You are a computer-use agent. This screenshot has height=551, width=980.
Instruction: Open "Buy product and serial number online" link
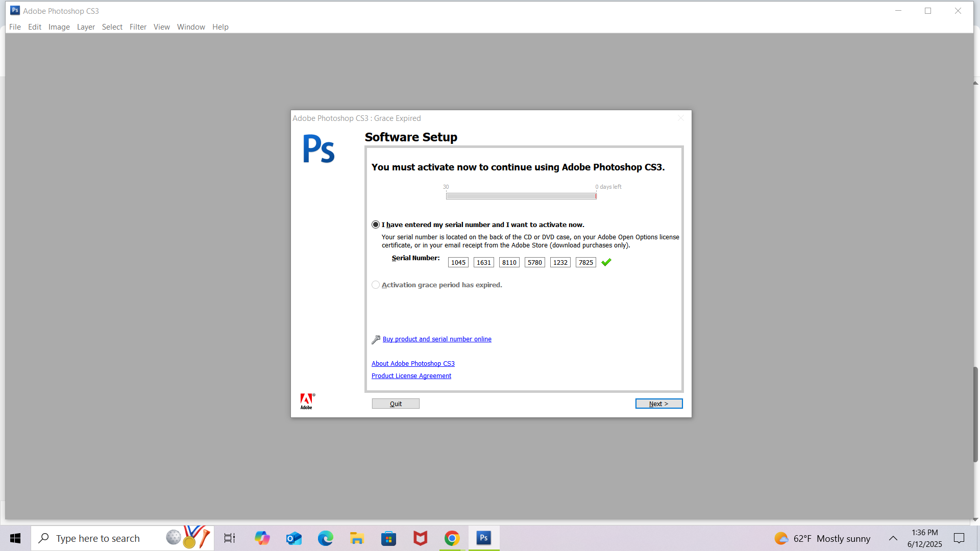[x=437, y=339]
